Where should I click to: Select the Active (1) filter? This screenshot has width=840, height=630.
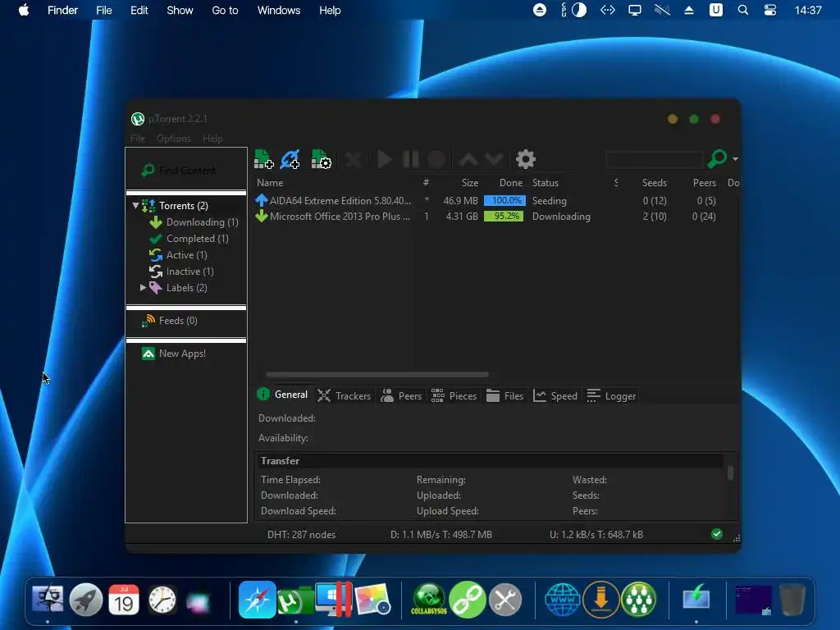(186, 255)
